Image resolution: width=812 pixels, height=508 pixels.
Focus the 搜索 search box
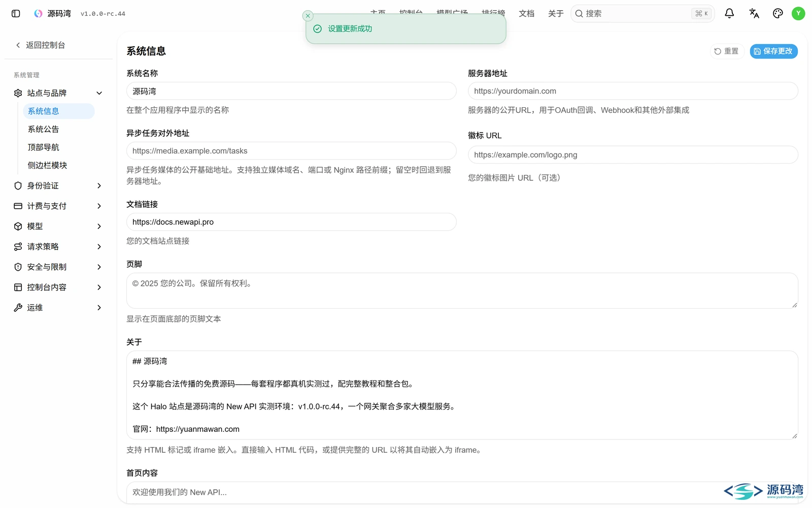point(642,14)
